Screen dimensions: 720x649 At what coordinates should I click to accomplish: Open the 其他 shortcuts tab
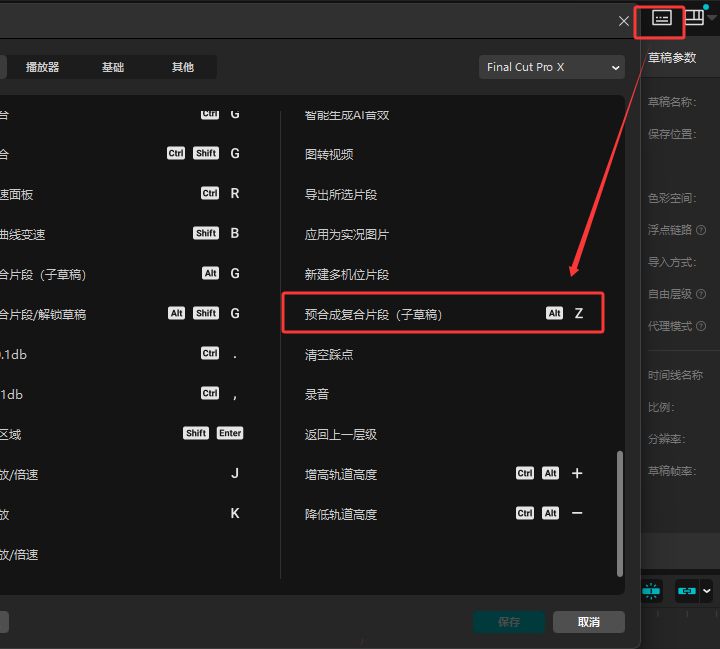183,67
